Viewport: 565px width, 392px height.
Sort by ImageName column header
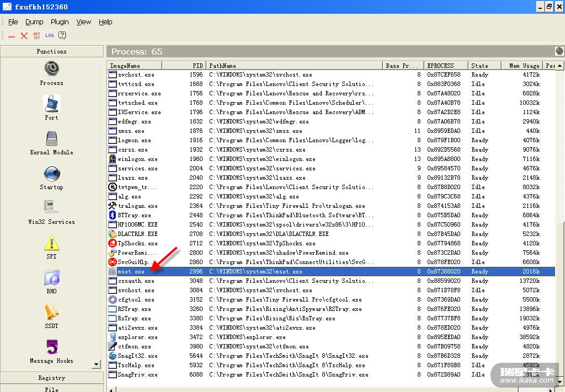[135, 66]
